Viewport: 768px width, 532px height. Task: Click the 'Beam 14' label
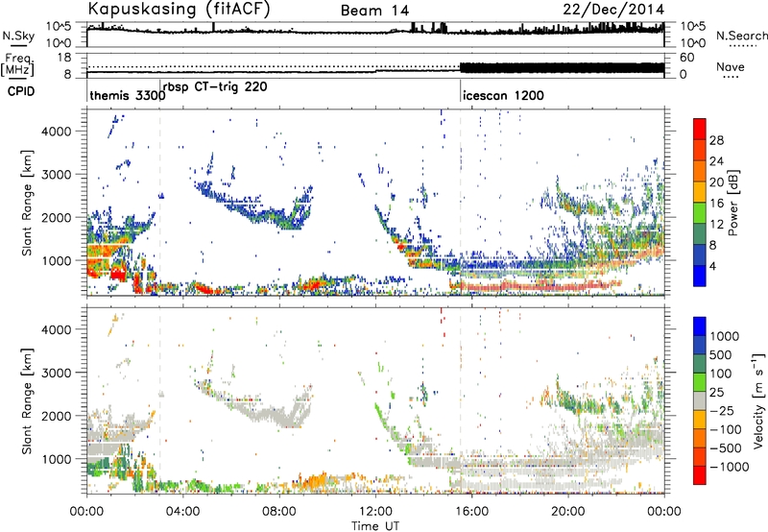(374, 11)
